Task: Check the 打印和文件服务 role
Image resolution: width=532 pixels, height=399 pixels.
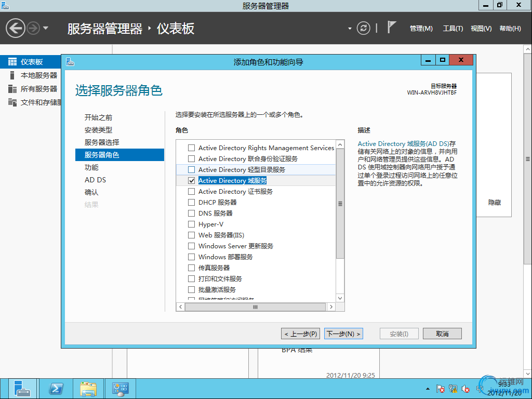Action: [x=191, y=278]
